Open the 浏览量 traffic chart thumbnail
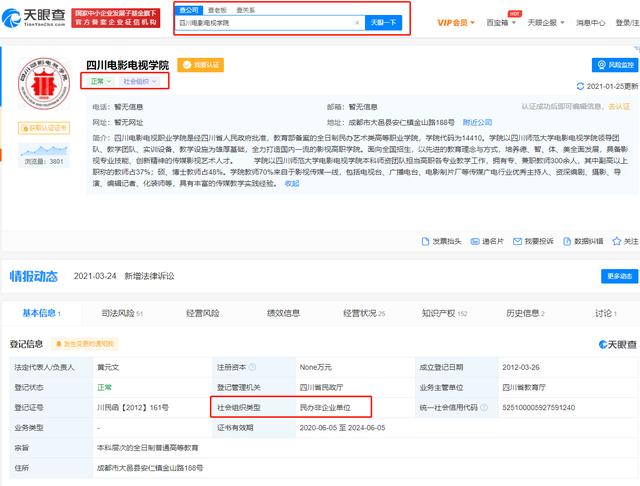 [44, 155]
